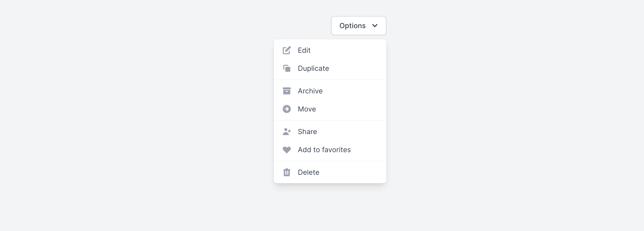
Task: Click the trash can Delete icon
Action: click(287, 172)
